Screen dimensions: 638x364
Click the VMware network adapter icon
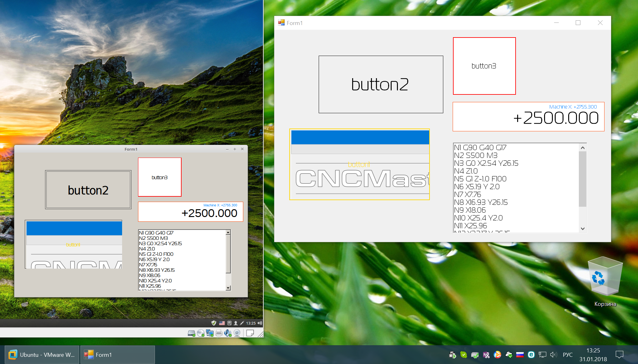[x=210, y=333]
